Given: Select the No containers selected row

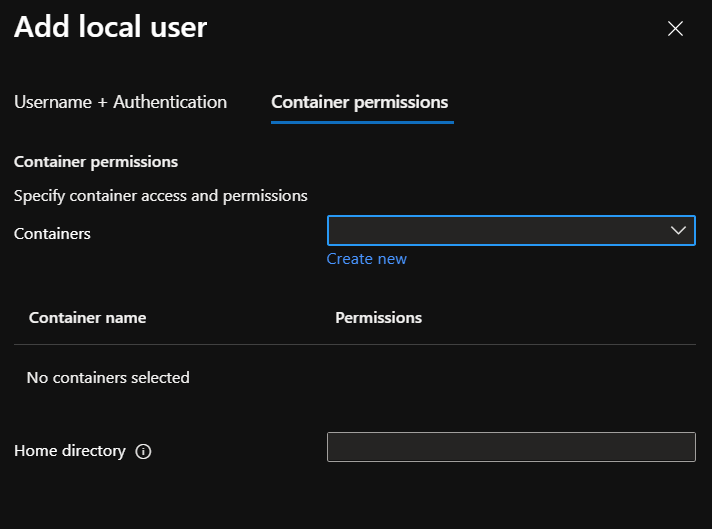Looking at the screenshot, I should 108,378.
